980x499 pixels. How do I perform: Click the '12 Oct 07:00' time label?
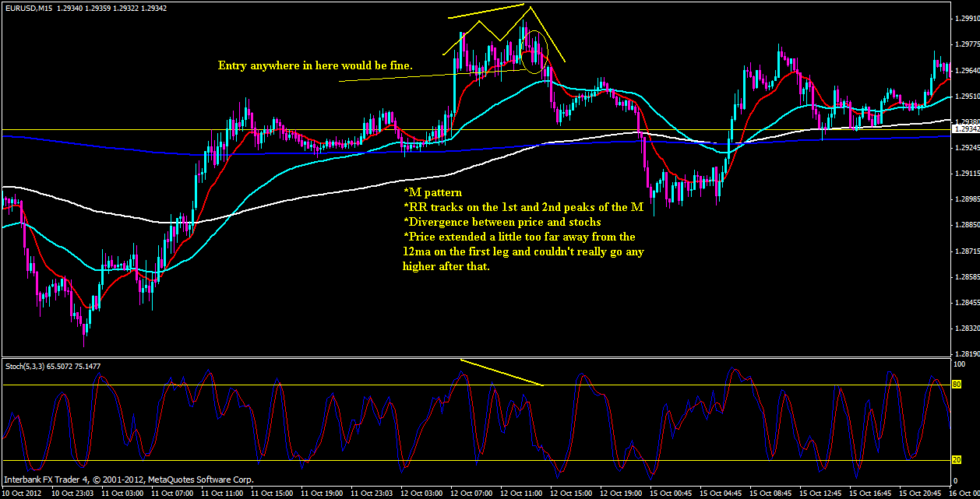(x=471, y=493)
